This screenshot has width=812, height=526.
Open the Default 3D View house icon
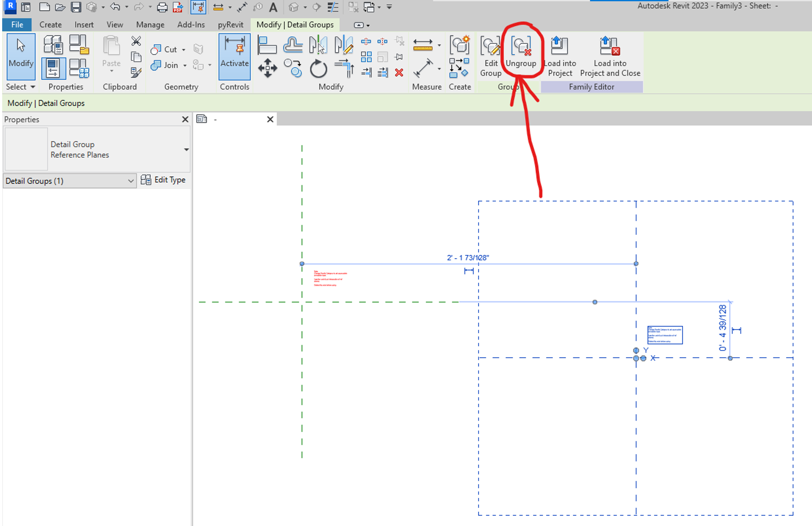[294, 7]
